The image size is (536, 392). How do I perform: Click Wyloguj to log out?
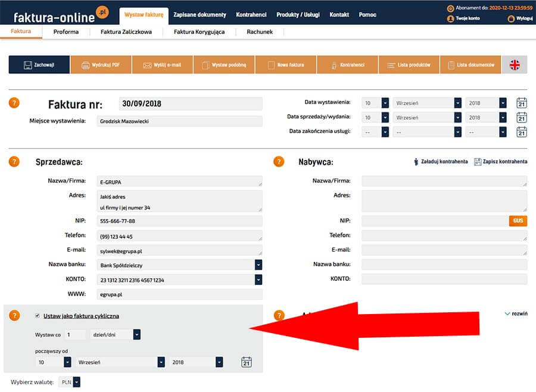click(521, 18)
